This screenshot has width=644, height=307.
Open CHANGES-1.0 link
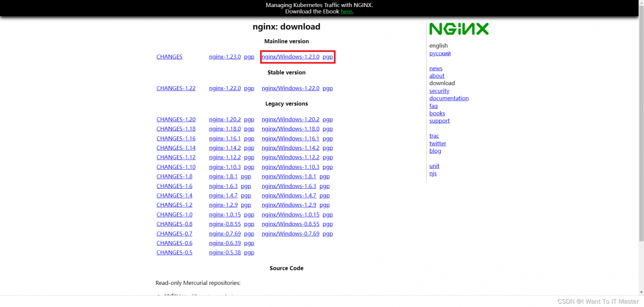click(x=174, y=214)
